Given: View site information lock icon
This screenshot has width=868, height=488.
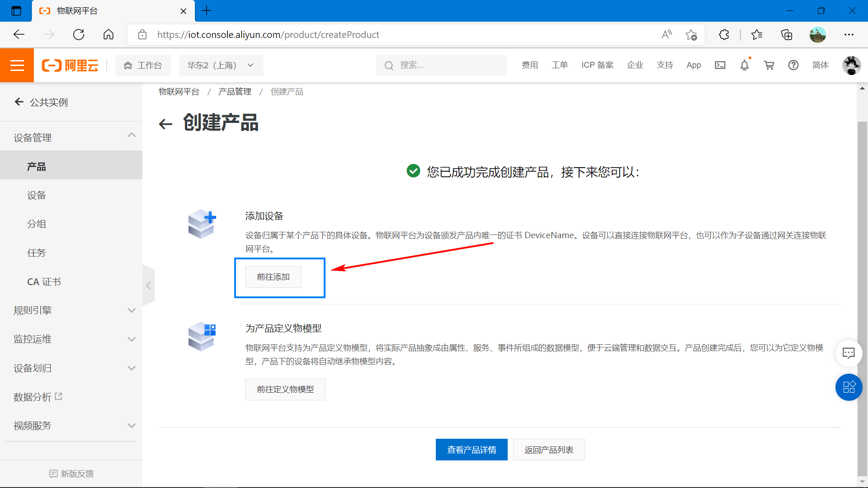Looking at the screenshot, I should point(142,35).
